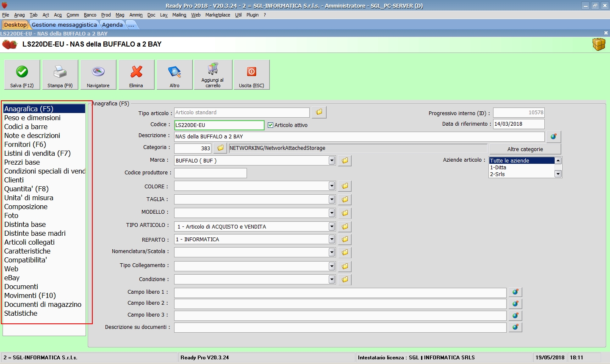Click the folder icon next to REPARTO
The width and height of the screenshot is (610, 364).
tap(345, 239)
